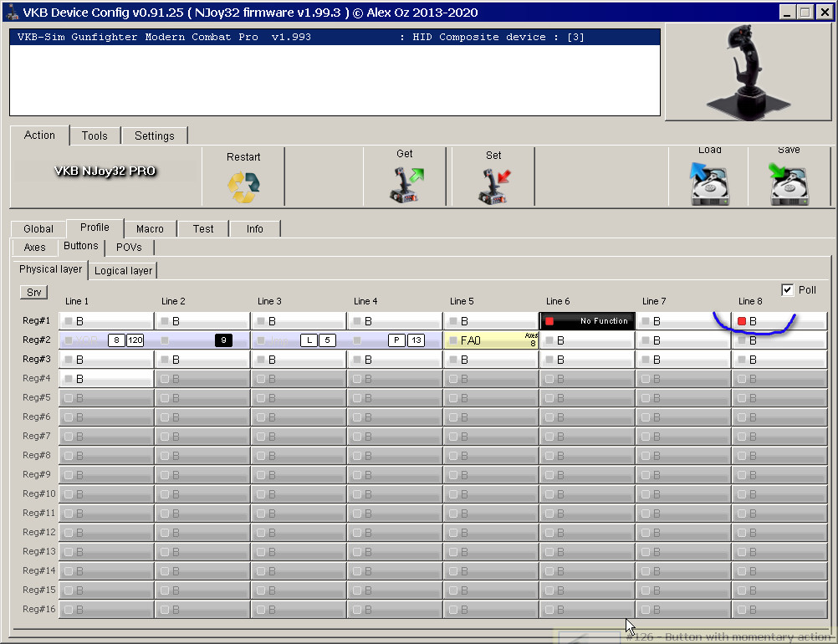838x644 pixels.
Task: Click the "Reg#2" row label
Action: click(36, 340)
